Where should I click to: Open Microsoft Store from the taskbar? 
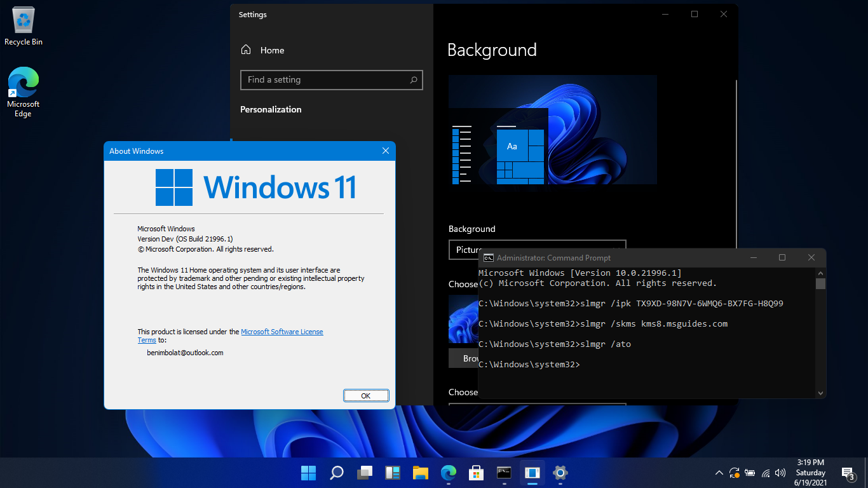click(477, 473)
